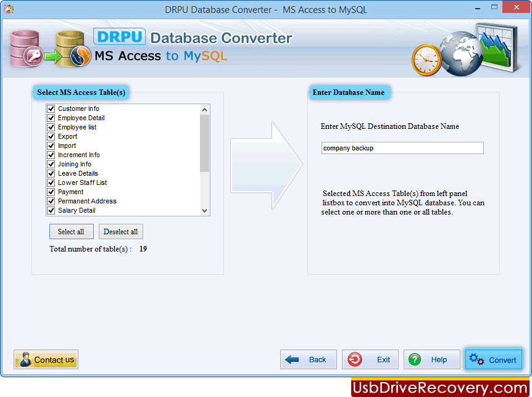Select the Import table name text
The image size is (532, 397).
(67, 145)
